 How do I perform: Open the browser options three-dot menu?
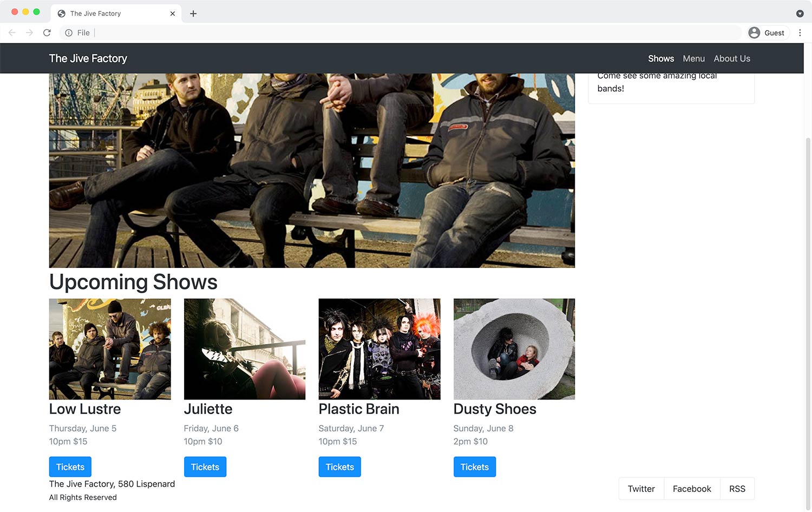tap(801, 32)
